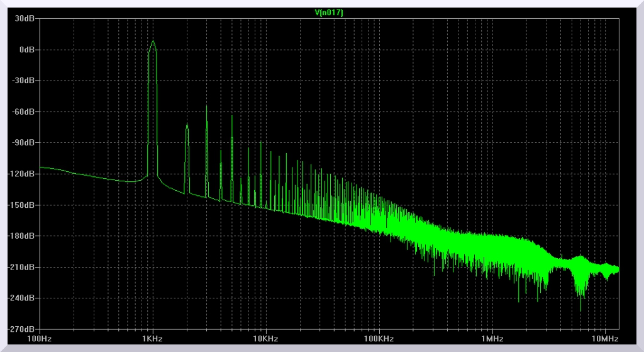Click the V(n017) trace label

click(x=329, y=13)
